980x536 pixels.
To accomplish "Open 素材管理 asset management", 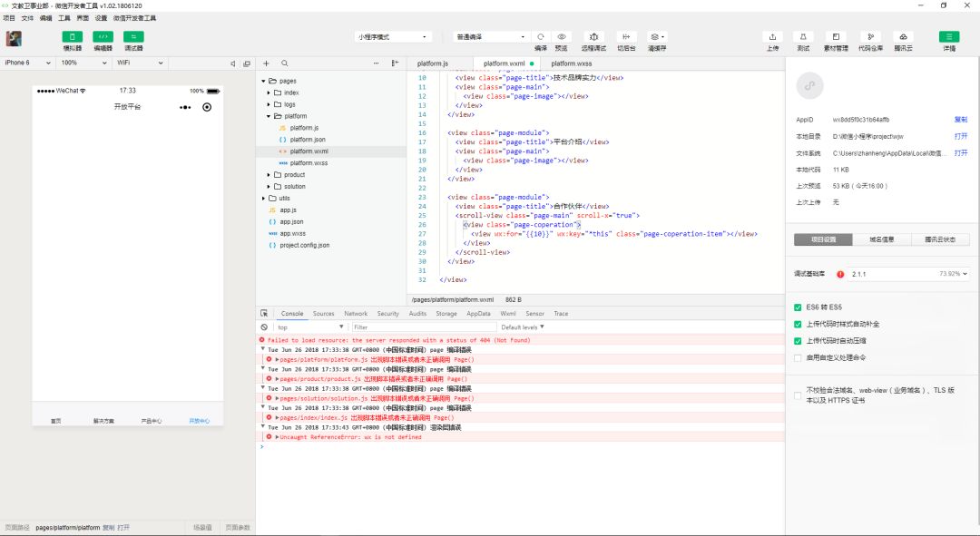I will pyautogui.click(x=836, y=37).
